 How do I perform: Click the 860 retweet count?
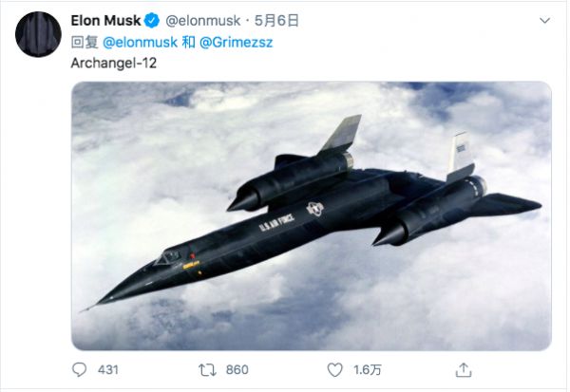(237, 369)
